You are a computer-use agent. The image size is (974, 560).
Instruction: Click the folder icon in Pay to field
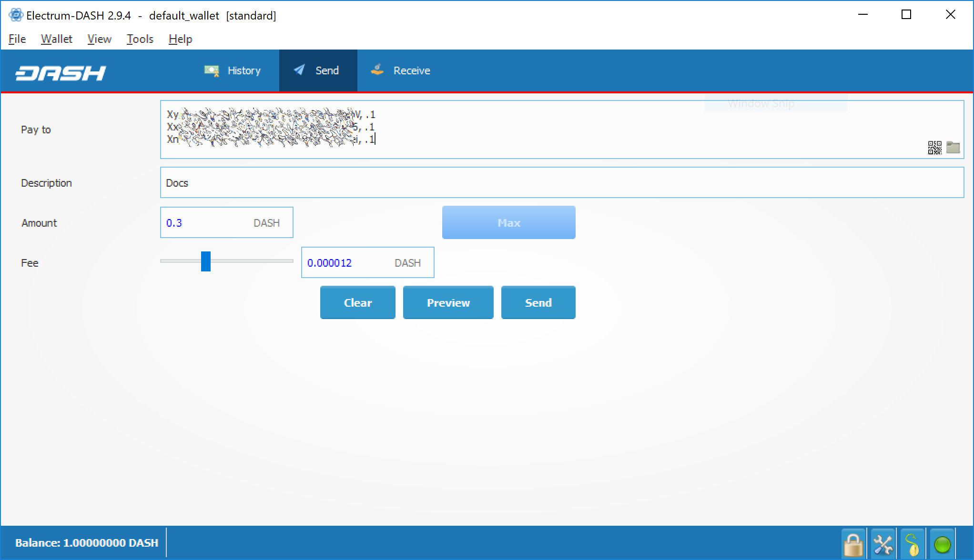pos(953,147)
